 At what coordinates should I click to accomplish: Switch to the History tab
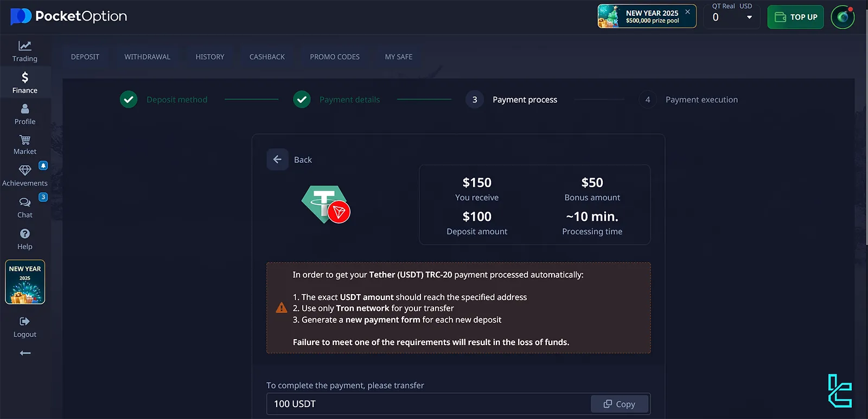click(210, 57)
